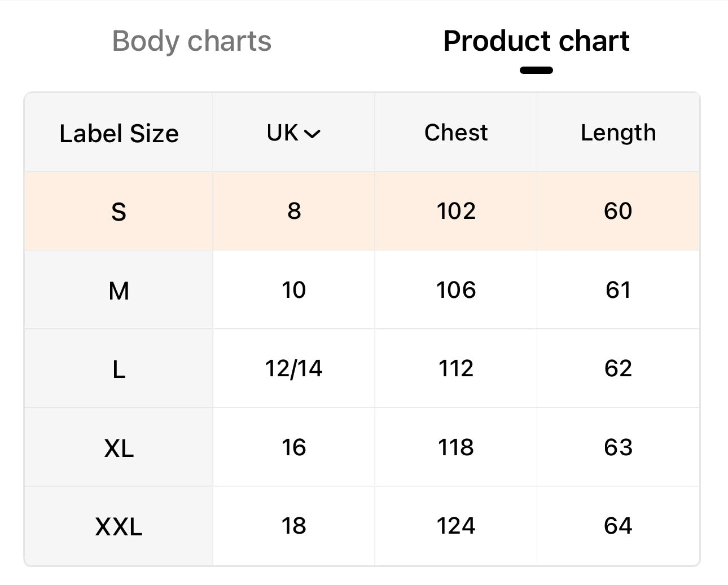Viewport: 728px width, 585px height.
Task: Click UK size 8 cell
Action: click(294, 211)
